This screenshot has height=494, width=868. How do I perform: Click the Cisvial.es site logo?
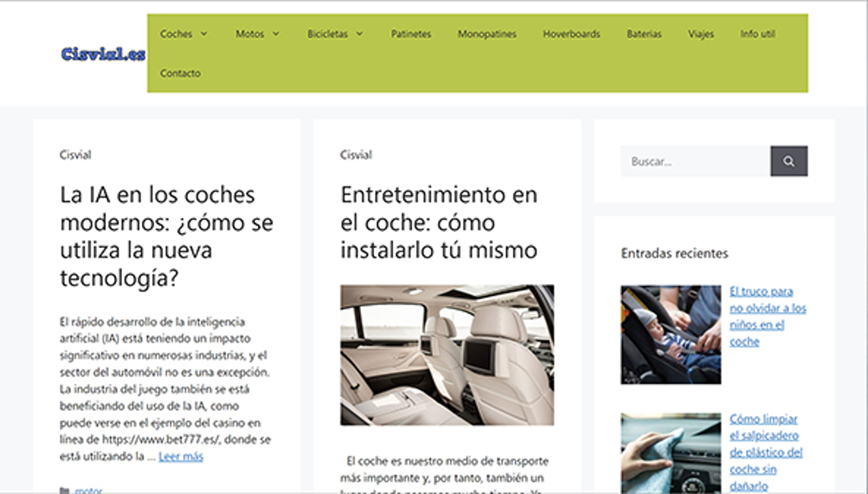coord(102,54)
